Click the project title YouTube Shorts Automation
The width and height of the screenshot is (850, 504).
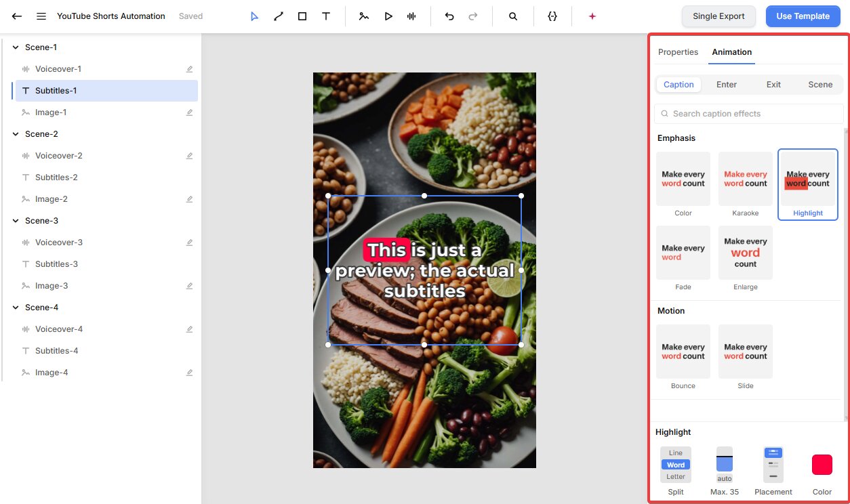pyautogui.click(x=111, y=16)
